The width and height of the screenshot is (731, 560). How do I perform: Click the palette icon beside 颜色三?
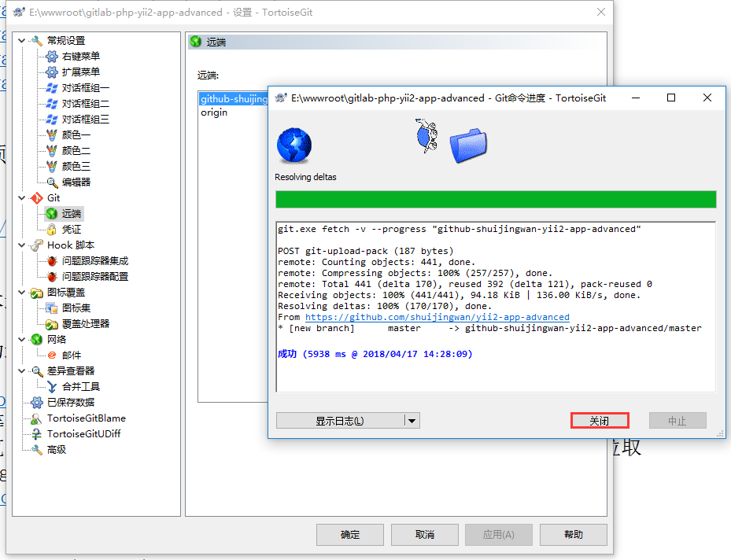tap(52, 166)
